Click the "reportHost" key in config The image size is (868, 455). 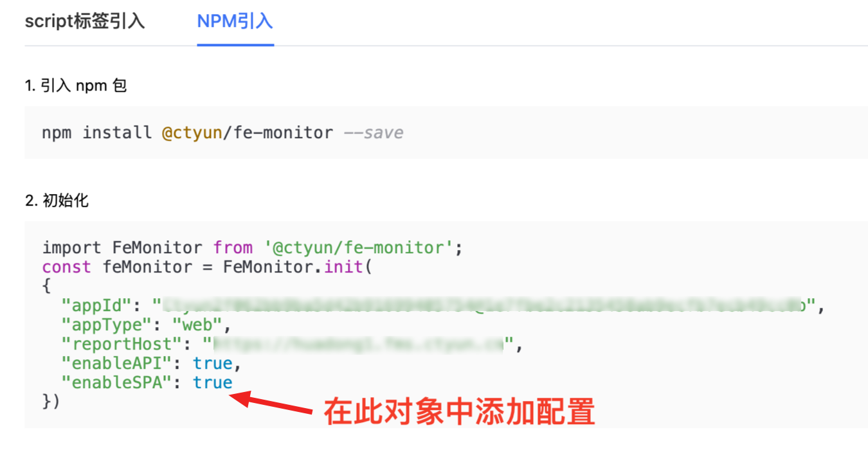117,344
